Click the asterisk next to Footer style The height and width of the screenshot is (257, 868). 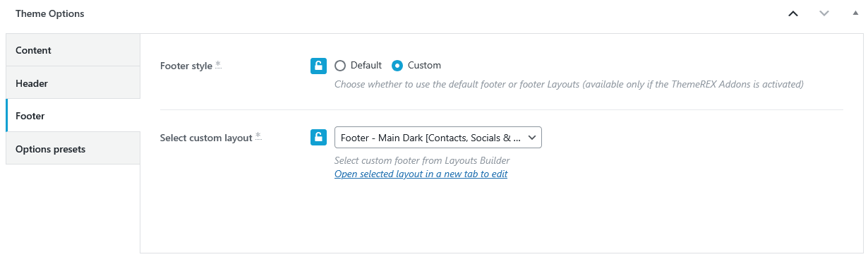tap(218, 64)
